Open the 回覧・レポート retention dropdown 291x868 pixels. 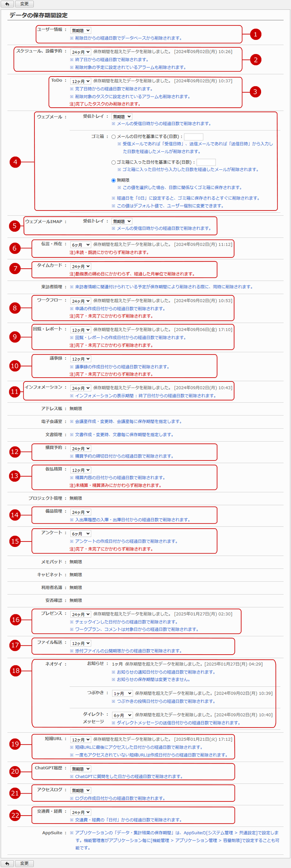click(x=81, y=330)
